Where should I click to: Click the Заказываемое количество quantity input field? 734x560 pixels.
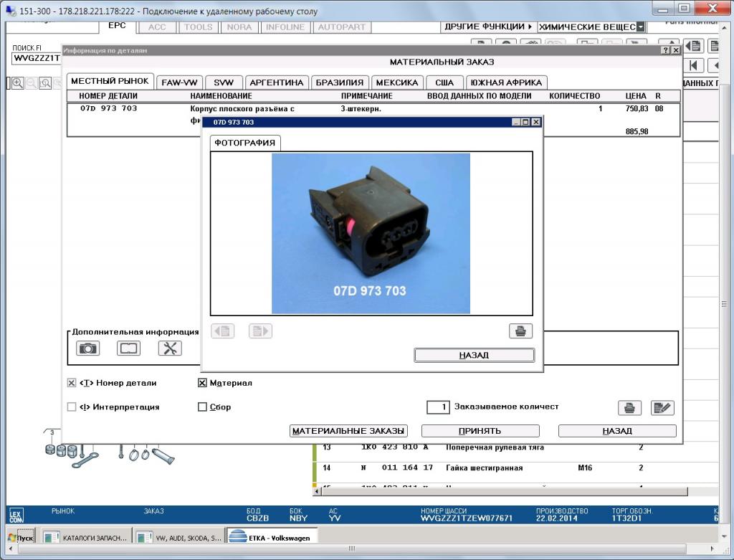(438, 407)
